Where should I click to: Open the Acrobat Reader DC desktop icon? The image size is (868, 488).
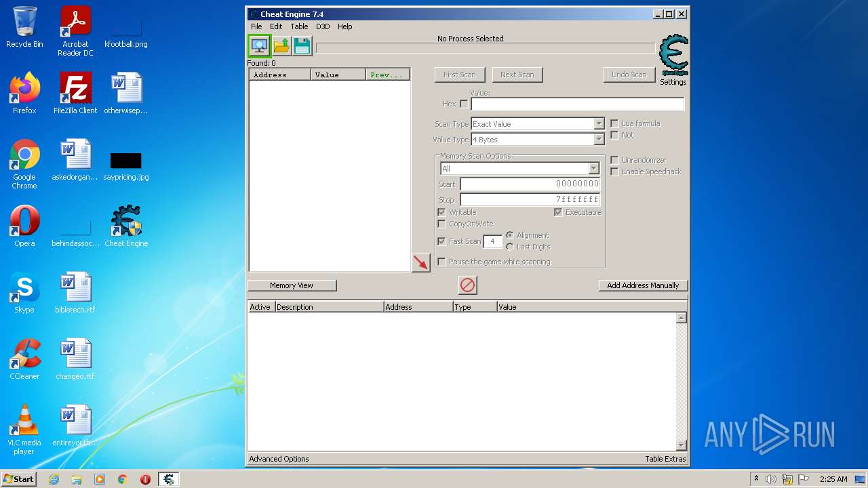[75, 31]
